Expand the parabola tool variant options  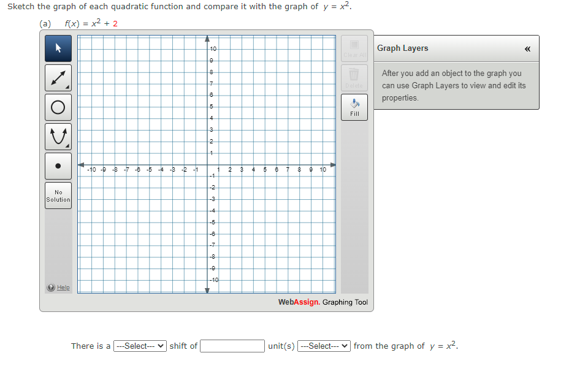tap(67, 145)
